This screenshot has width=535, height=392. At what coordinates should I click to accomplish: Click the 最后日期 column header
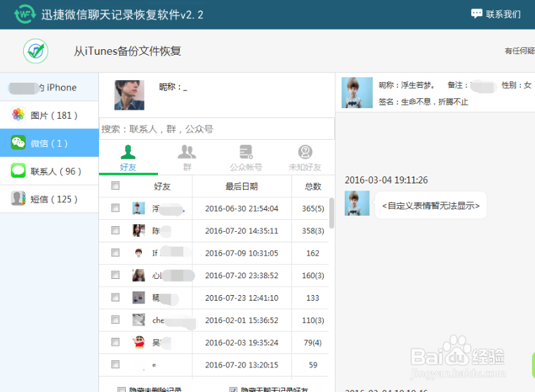pos(242,186)
